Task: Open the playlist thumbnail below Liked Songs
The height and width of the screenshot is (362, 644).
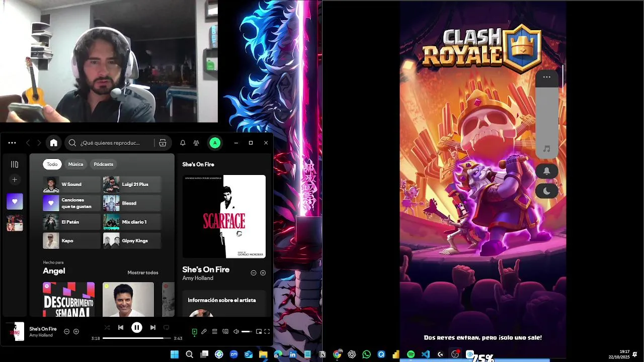Action: (15, 223)
